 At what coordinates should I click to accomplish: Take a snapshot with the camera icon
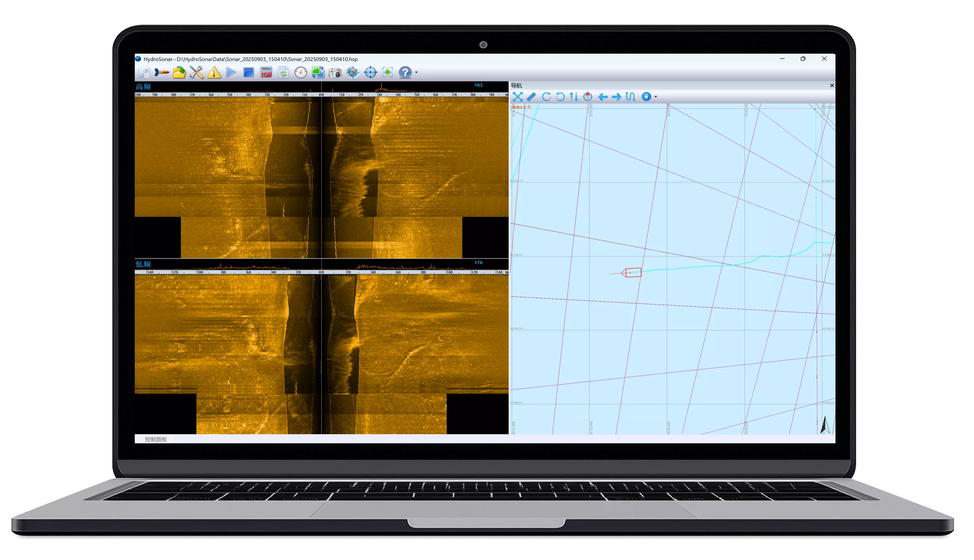[335, 73]
